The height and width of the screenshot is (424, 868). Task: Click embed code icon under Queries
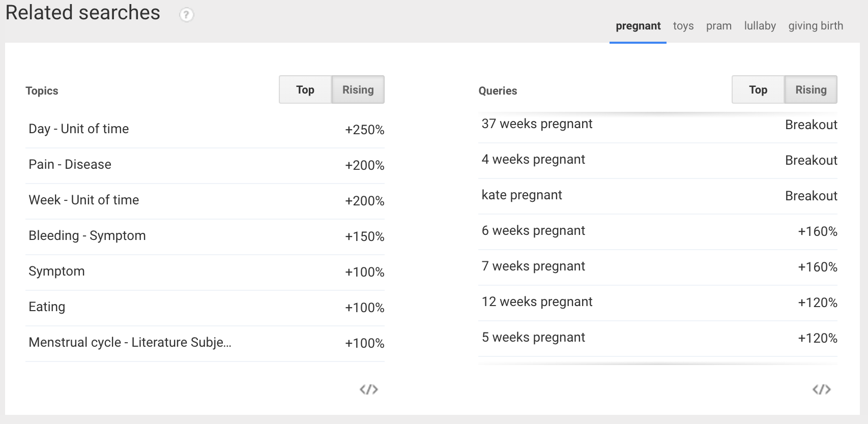pos(821,389)
